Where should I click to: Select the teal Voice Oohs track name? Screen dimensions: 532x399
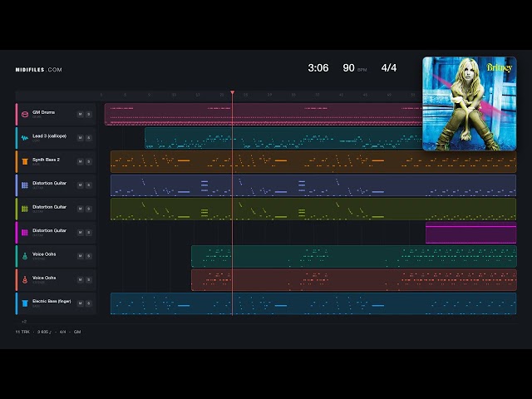pyautogui.click(x=44, y=254)
